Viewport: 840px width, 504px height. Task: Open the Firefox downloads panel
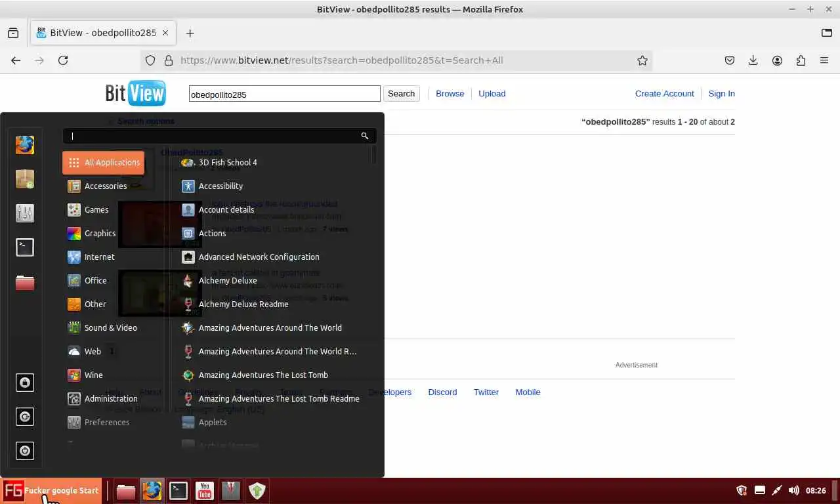point(753,60)
